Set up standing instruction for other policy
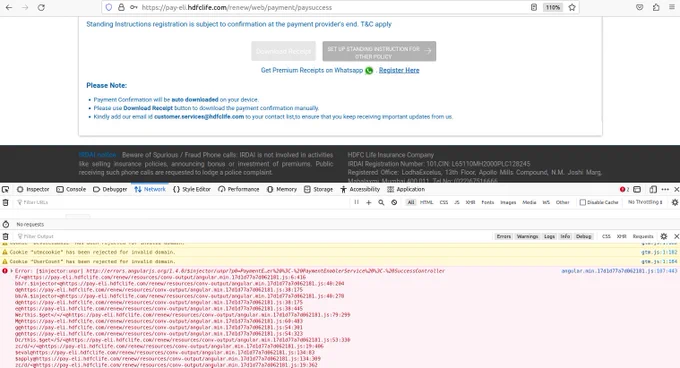 [x=379, y=51]
